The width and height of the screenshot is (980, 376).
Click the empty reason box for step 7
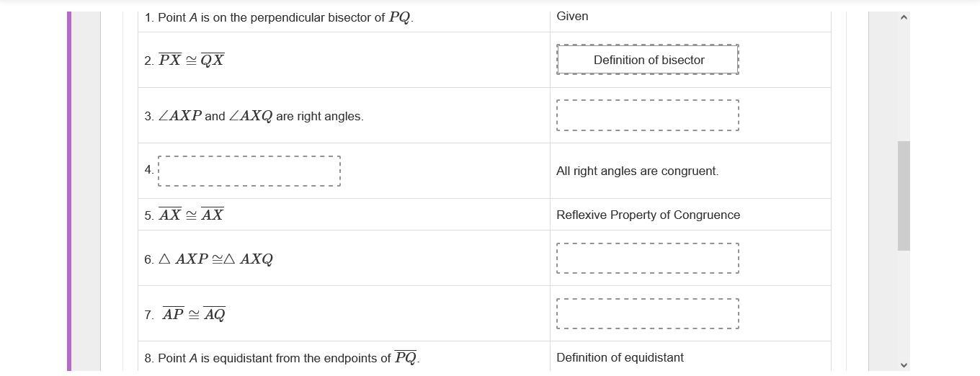point(648,314)
